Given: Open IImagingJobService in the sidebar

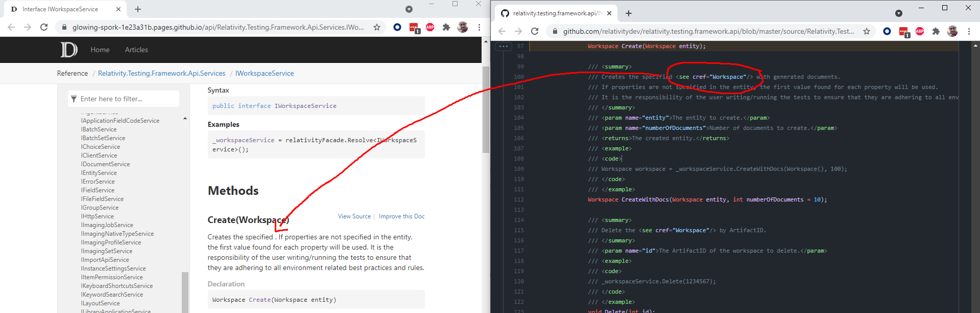Looking at the screenshot, I should tap(107, 225).
